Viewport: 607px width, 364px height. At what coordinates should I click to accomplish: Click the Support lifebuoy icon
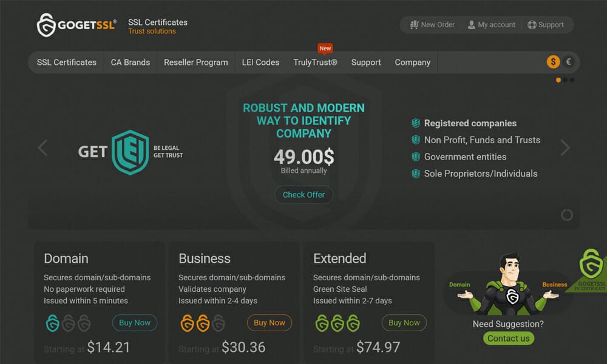[x=532, y=25]
